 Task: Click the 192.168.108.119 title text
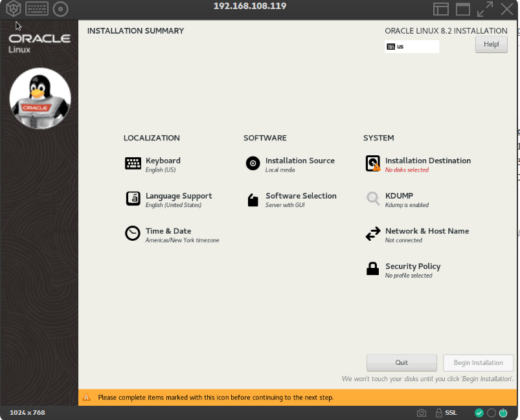click(x=250, y=6)
